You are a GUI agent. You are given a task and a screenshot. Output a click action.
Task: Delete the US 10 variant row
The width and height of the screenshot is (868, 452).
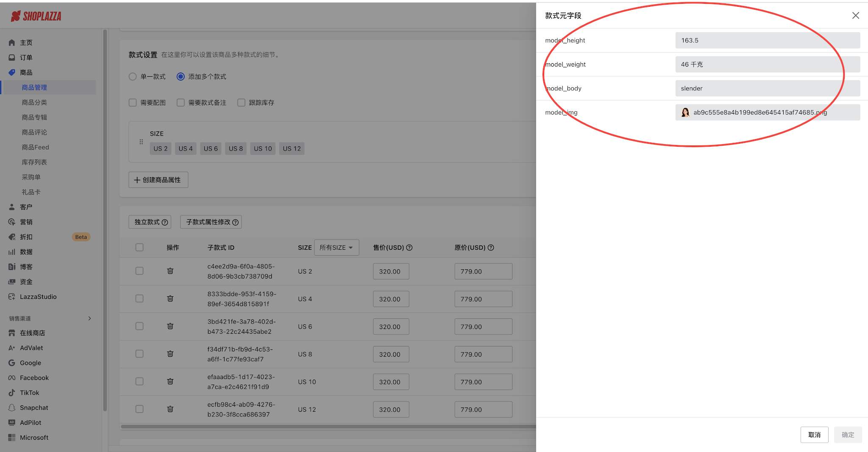pos(170,381)
